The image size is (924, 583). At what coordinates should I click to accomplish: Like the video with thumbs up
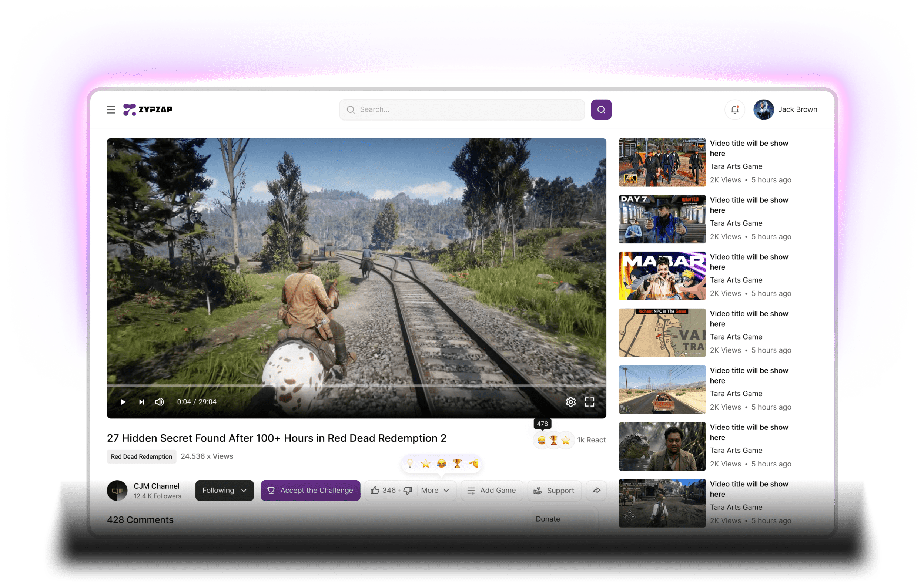[x=375, y=491]
